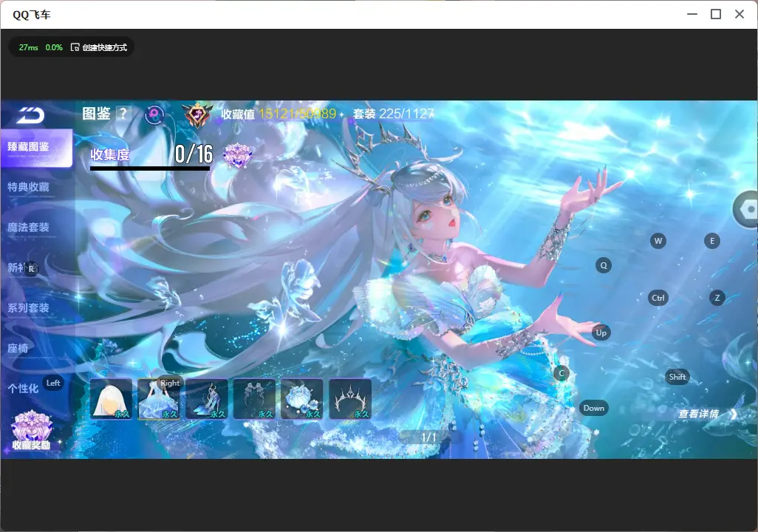Open the 系列套装 tab
Viewport: 758px width, 532px height.
click(x=29, y=308)
